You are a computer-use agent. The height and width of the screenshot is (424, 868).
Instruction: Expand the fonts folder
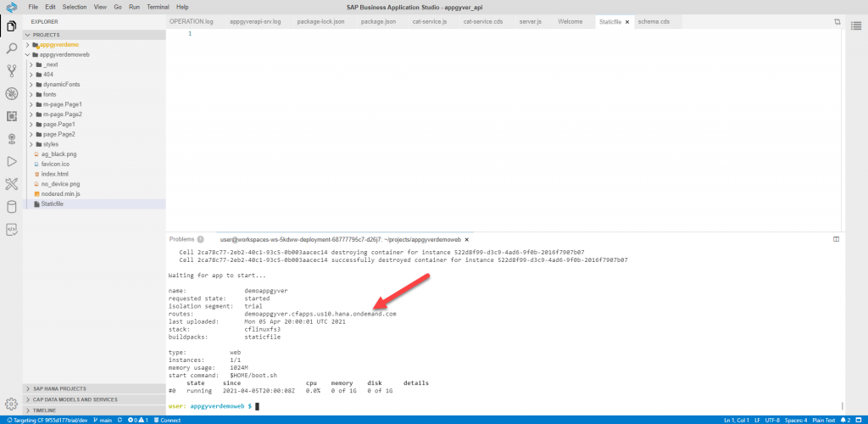coord(31,94)
